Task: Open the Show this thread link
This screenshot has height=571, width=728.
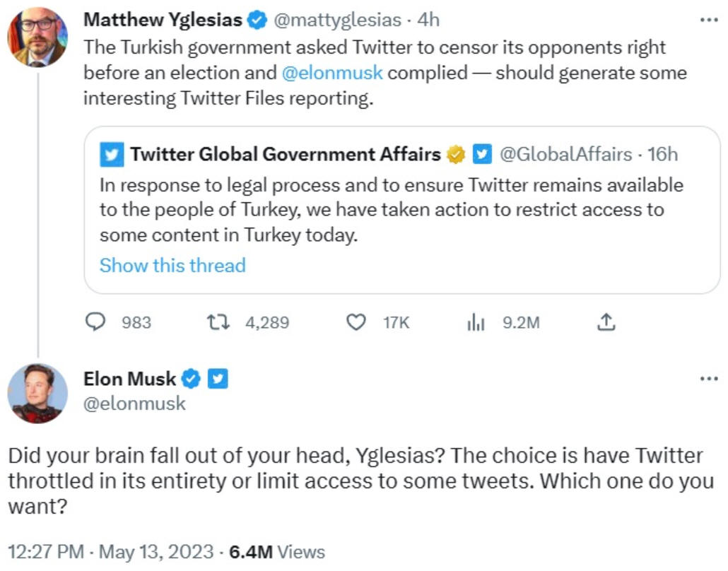Action: 172,266
